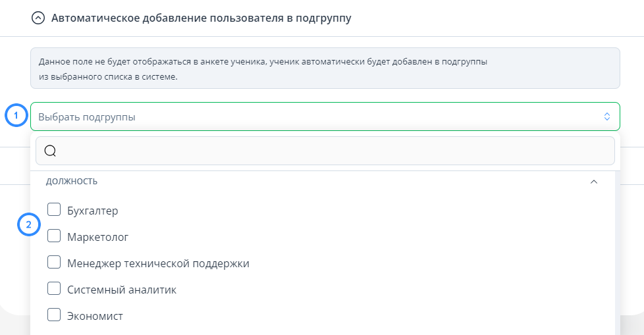
Task: Click into the subgroup search input field
Action: [x=325, y=151]
